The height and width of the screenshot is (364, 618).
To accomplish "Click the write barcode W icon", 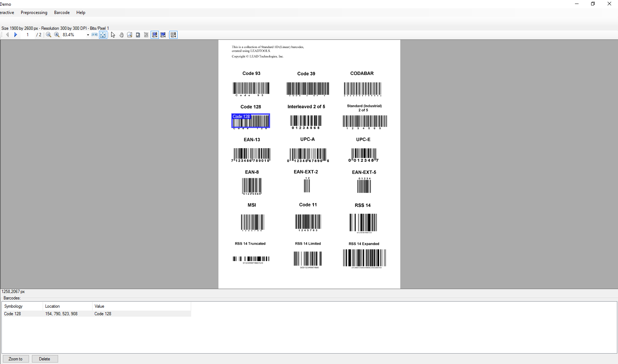I will click(x=163, y=35).
